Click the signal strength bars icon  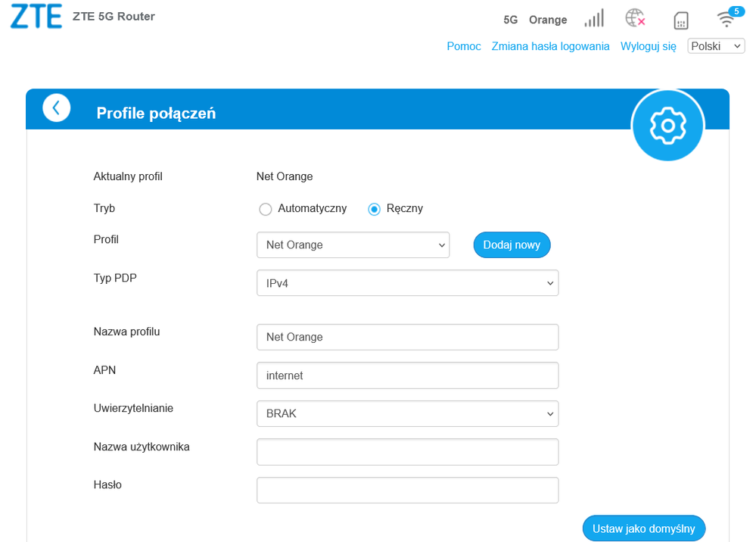pyautogui.click(x=594, y=17)
